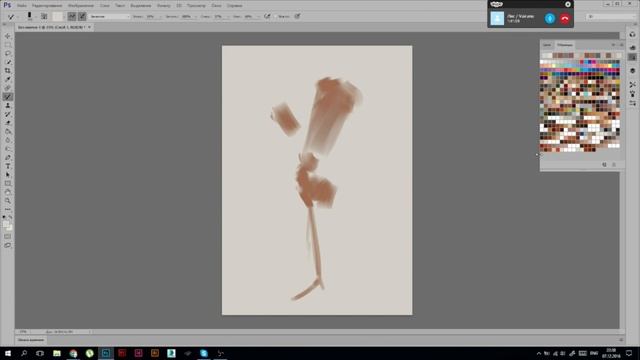Swap foreground and background colors
Viewport: 640px width, 360px height.
11,217
